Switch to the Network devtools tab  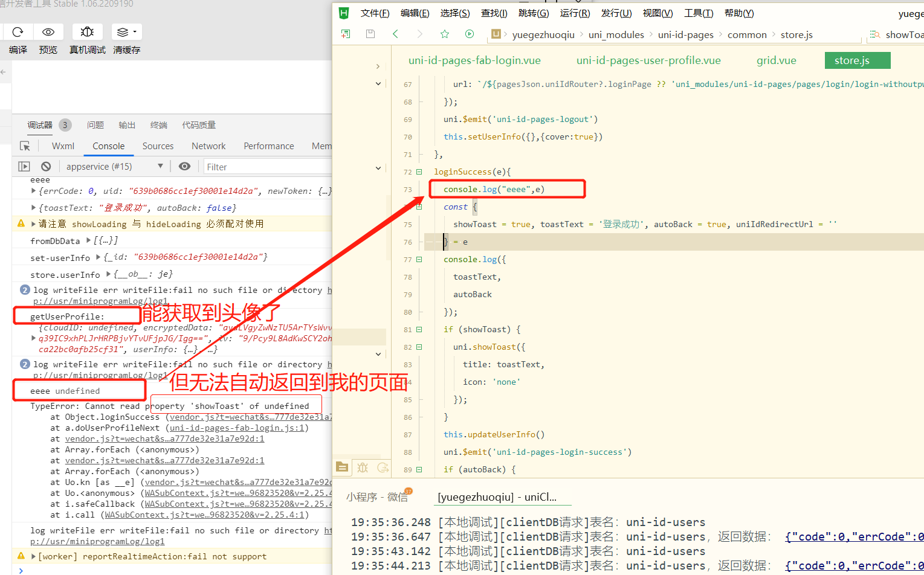click(208, 146)
